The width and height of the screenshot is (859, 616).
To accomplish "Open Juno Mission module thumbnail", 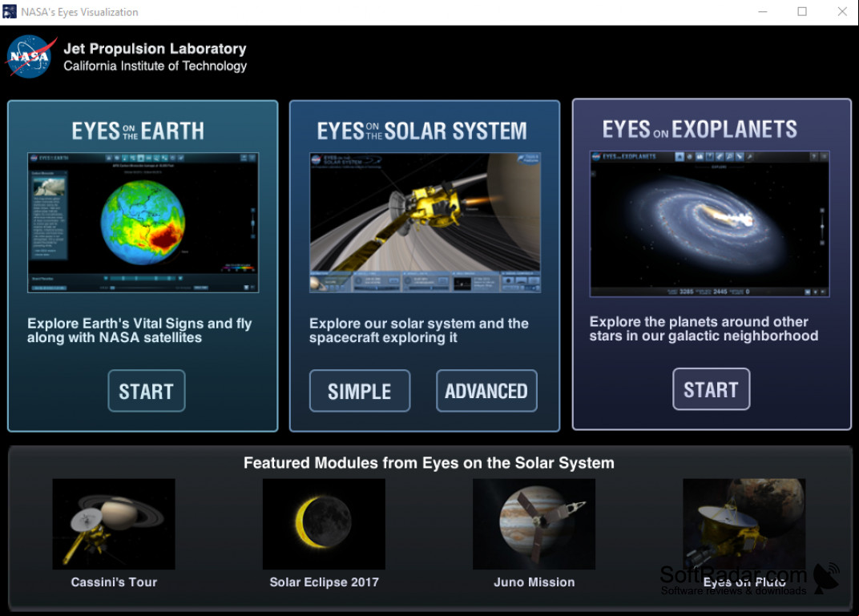I will coord(534,524).
